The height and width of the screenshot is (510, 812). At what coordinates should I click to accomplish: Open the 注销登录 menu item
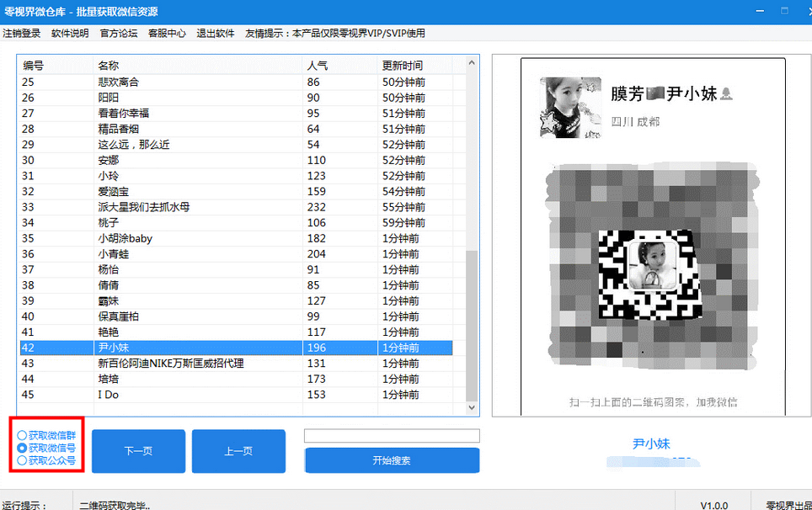click(22, 33)
